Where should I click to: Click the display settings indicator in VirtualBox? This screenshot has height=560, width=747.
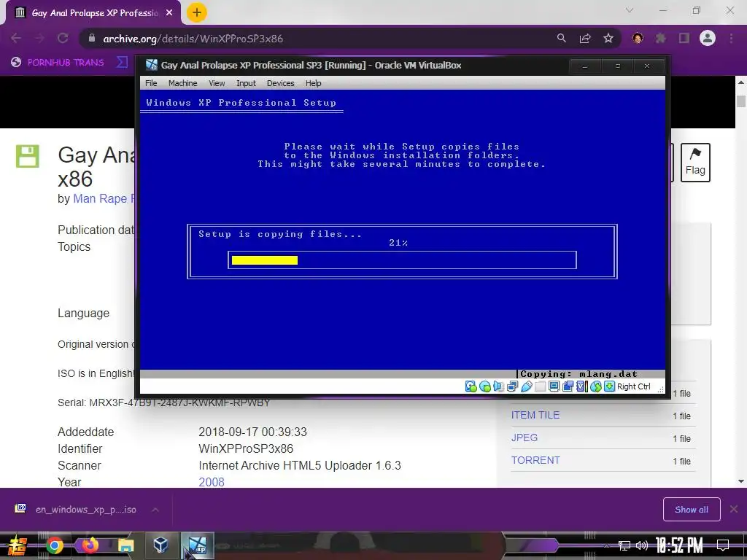pos(554,386)
